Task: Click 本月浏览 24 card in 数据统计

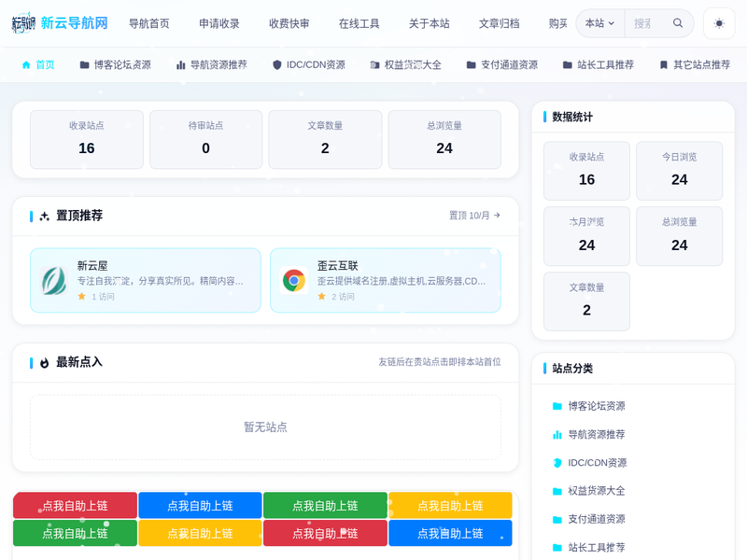Action: [587, 236]
